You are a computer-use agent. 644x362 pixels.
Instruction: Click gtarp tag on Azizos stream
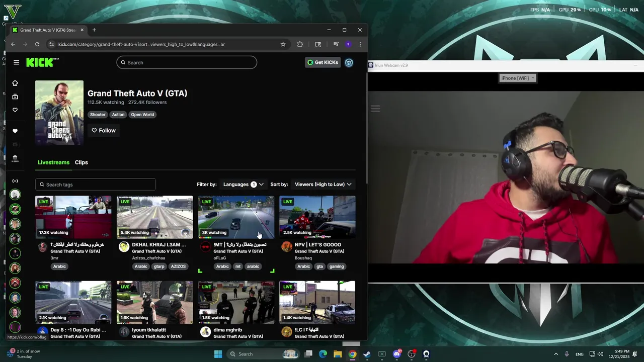click(x=159, y=266)
